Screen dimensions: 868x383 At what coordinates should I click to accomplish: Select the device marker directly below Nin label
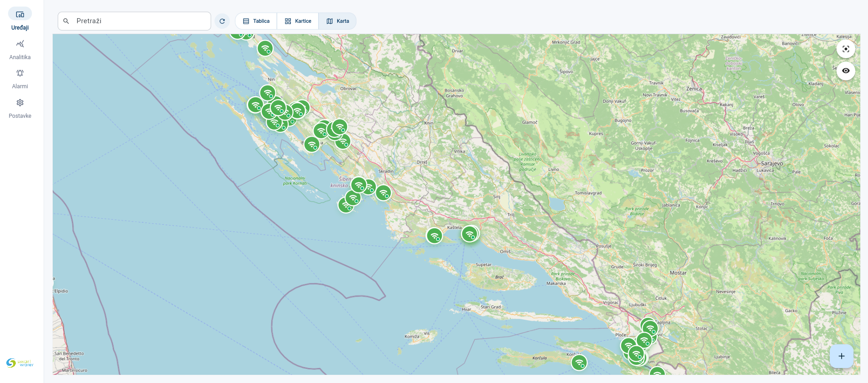pyautogui.click(x=268, y=93)
